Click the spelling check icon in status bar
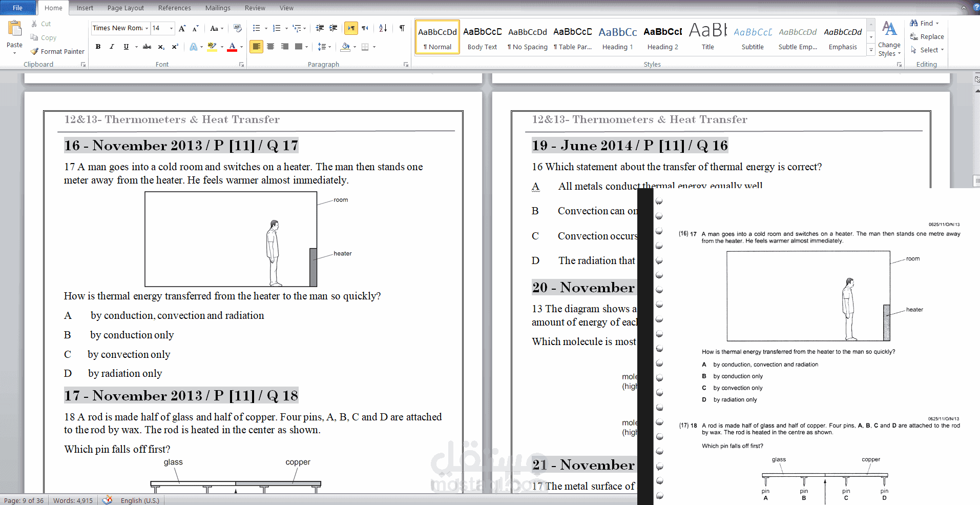This screenshot has width=980, height=505. [107, 500]
